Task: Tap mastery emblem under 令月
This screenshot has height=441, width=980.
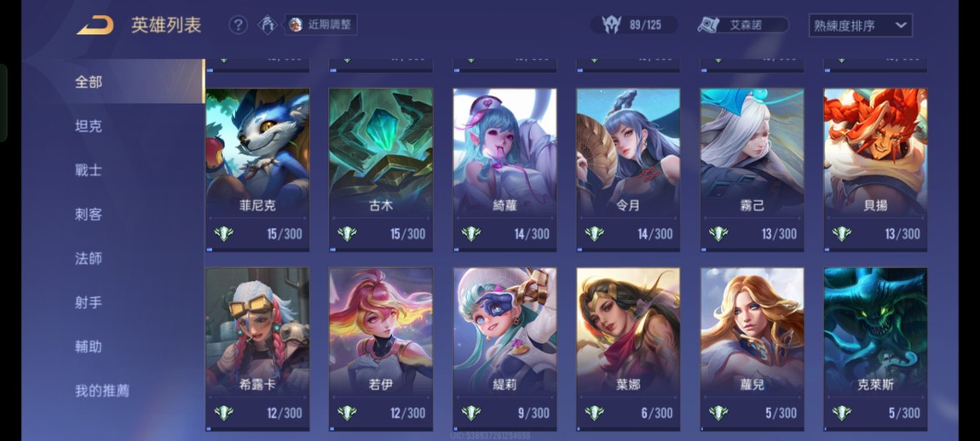Action: pos(594,234)
